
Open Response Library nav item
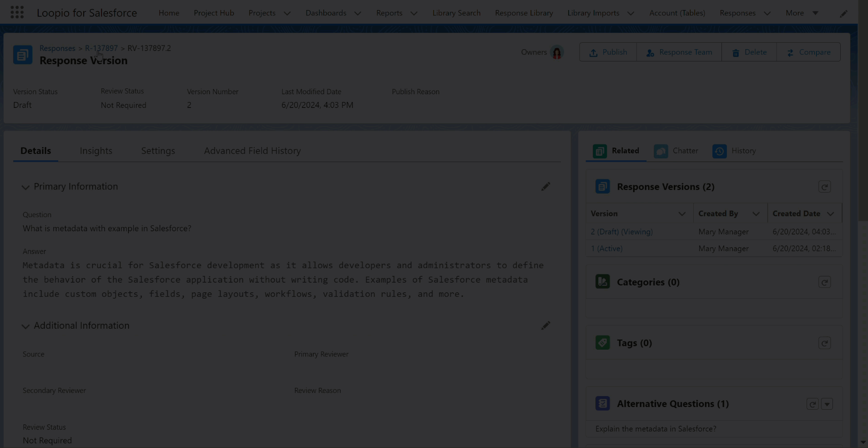click(x=524, y=13)
